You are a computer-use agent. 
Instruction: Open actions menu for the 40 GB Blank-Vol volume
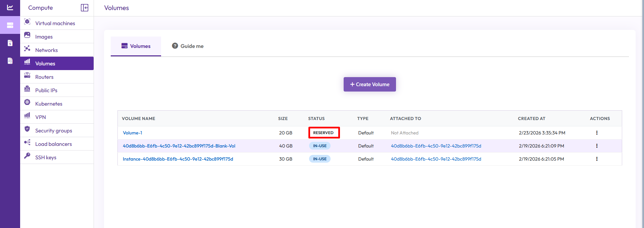click(597, 146)
